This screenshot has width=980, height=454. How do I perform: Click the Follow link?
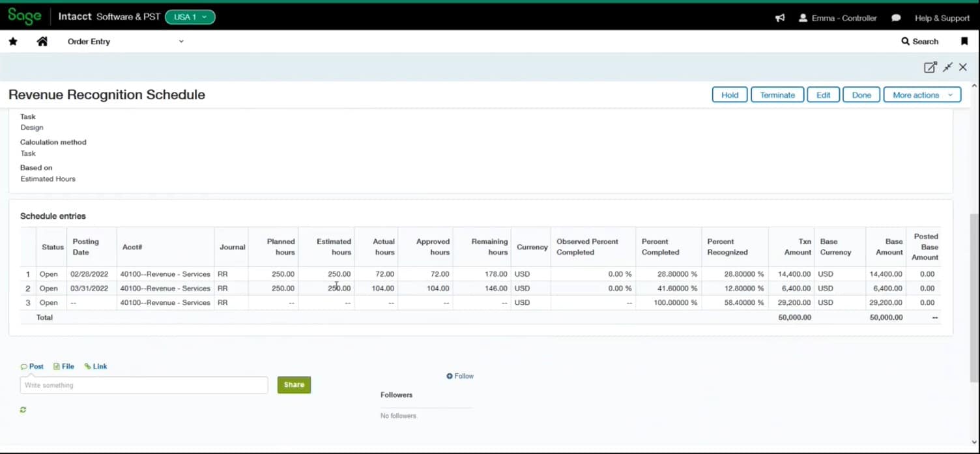click(x=460, y=376)
